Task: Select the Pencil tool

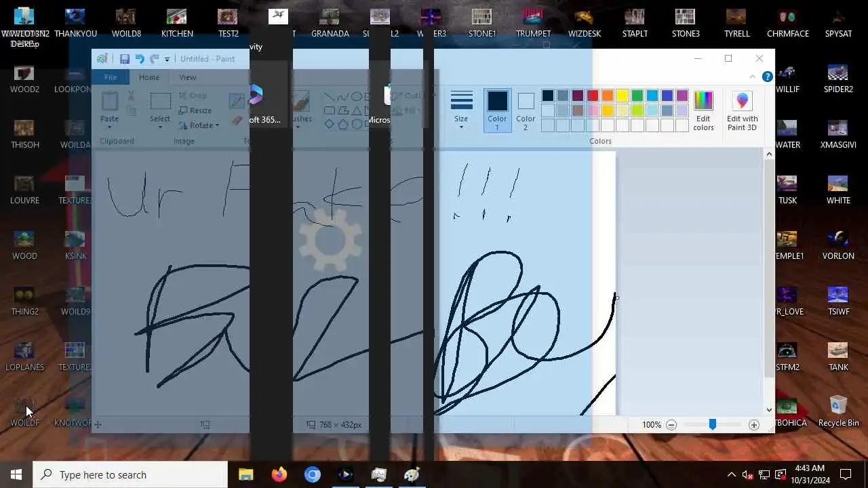Action: point(236,101)
